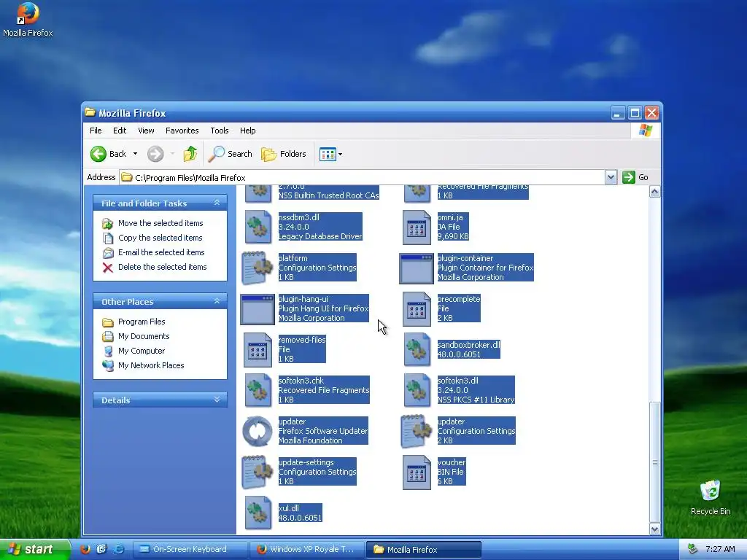Select the nssdbm3.dll file icon
The width and height of the screenshot is (747, 560).
(x=258, y=227)
